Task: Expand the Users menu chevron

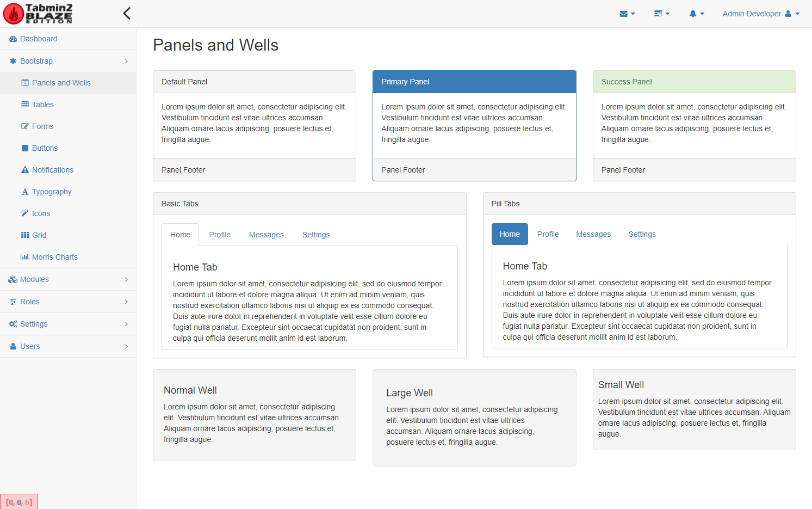Action: click(126, 346)
